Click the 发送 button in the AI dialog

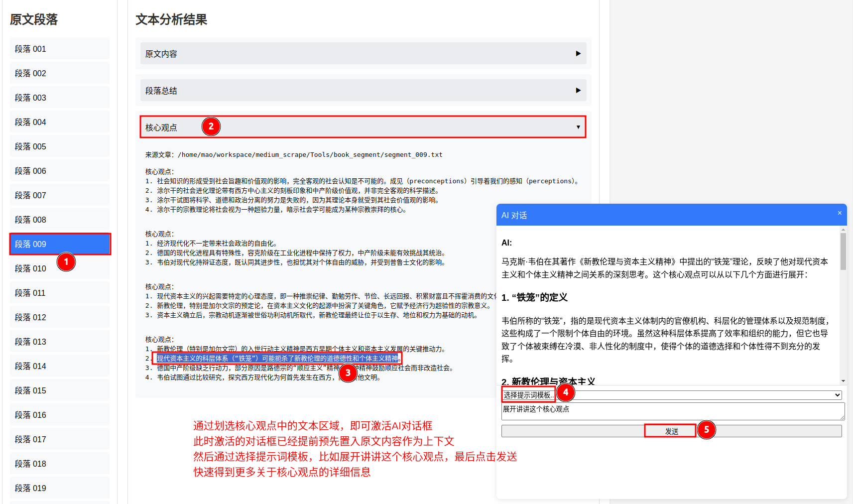(x=670, y=430)
